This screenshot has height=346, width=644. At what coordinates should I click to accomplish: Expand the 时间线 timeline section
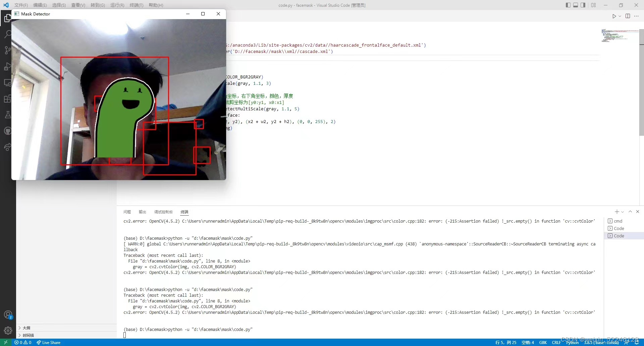pos(66,335)
